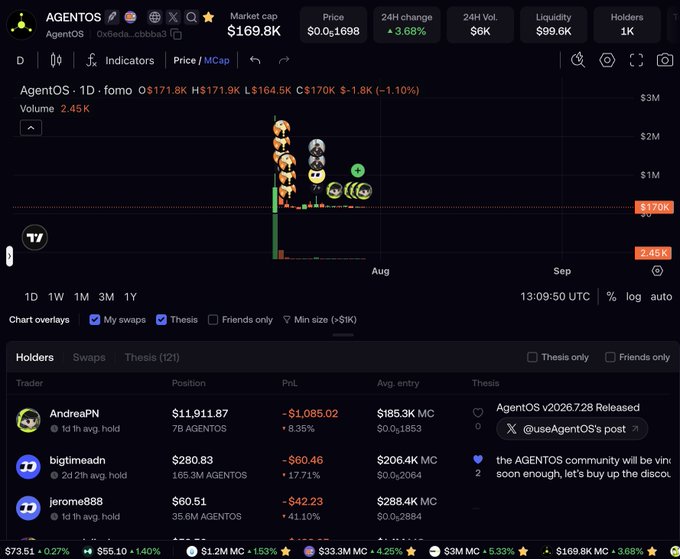The width and height of the screenshot is (680, 559).
Task: Open the D timeframe interval selector
Action: point(20,60)
